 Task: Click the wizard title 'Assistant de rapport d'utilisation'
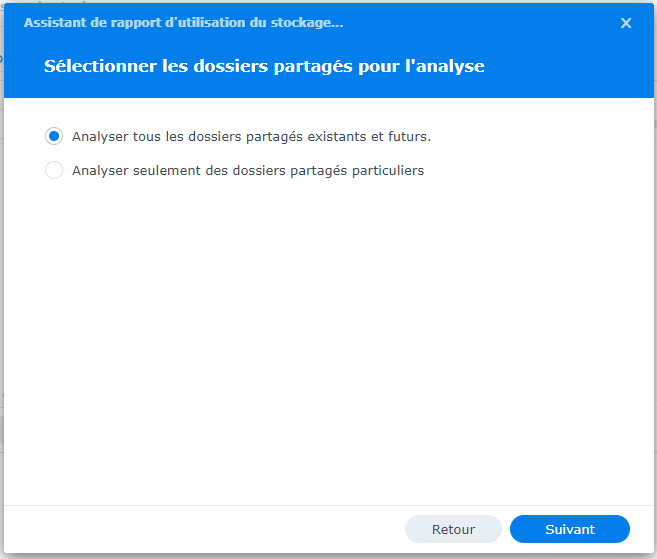click(x=190, y=22)
